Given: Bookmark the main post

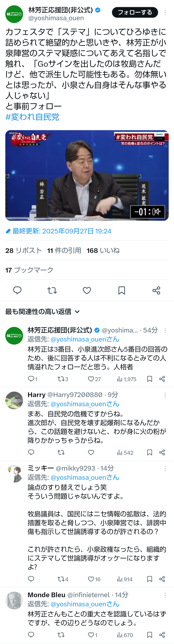Looking at the screenshot, I should (x=122, y=290).
